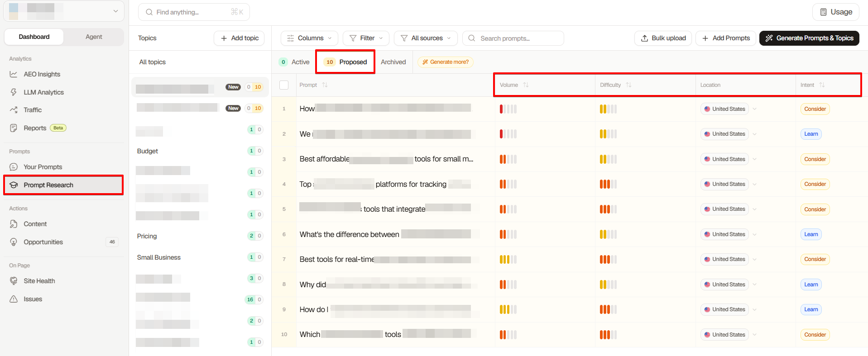Change location dropdown for row 10
Screen dimensions: 868x356
(729, 335)
